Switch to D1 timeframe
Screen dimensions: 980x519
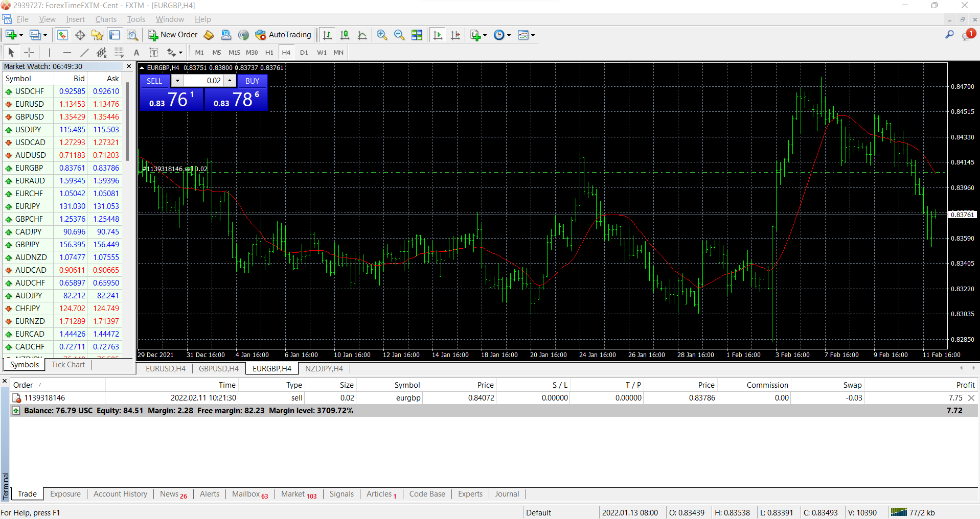point(304,52)
